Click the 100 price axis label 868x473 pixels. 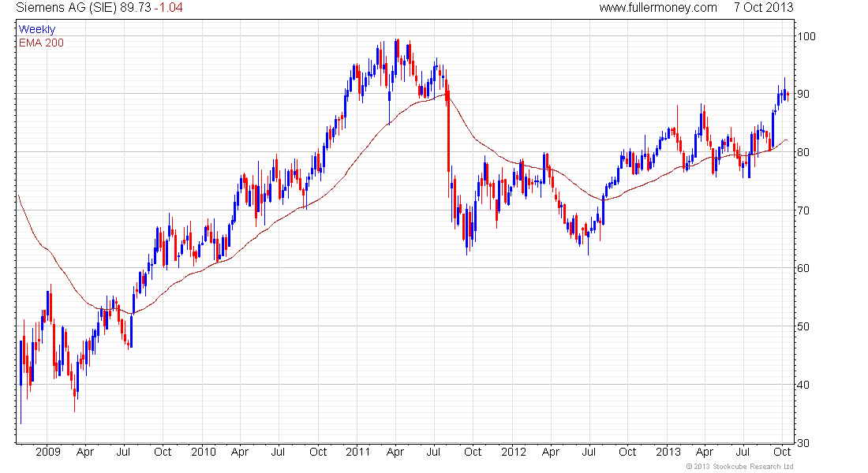click(x=806, y=36)
